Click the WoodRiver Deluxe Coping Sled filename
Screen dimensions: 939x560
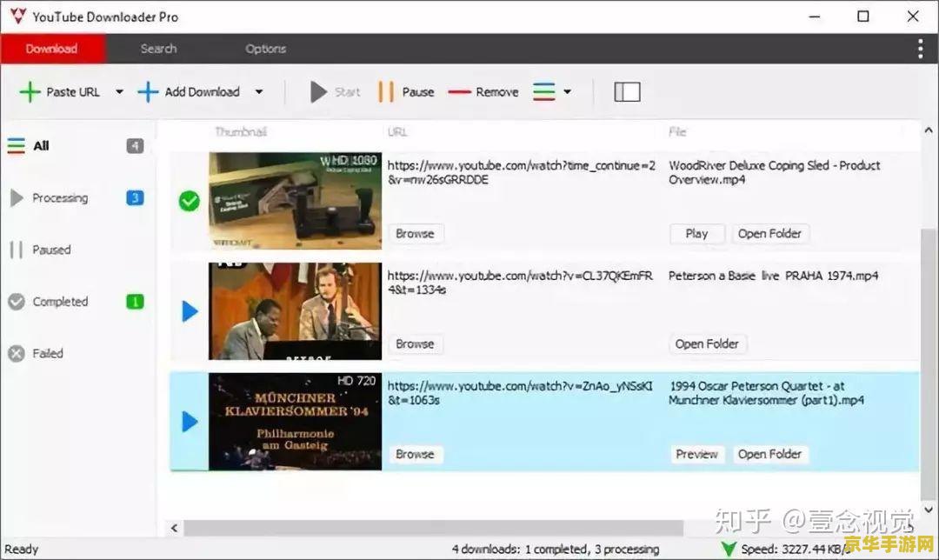tap(775, 172)
